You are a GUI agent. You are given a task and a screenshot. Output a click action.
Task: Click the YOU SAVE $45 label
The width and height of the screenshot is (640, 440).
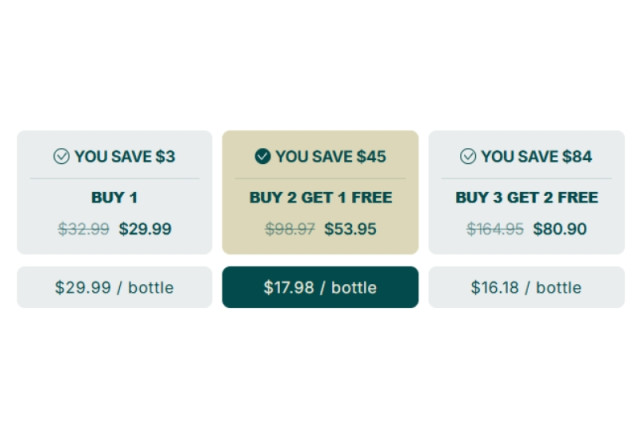(x=330, y=156)
